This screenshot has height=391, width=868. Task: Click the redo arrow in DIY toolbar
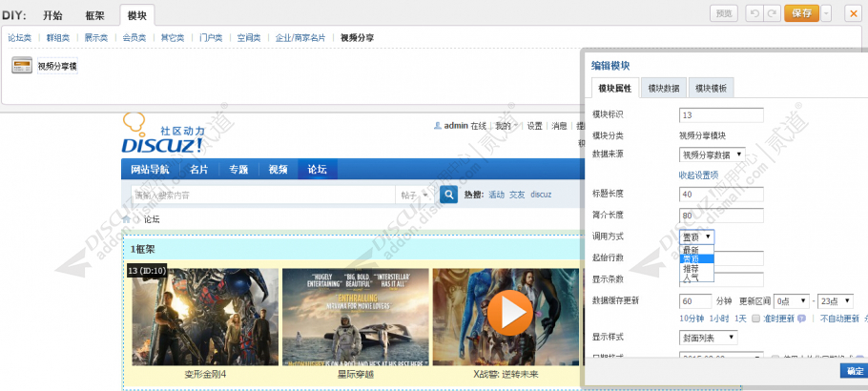point(772,14)
